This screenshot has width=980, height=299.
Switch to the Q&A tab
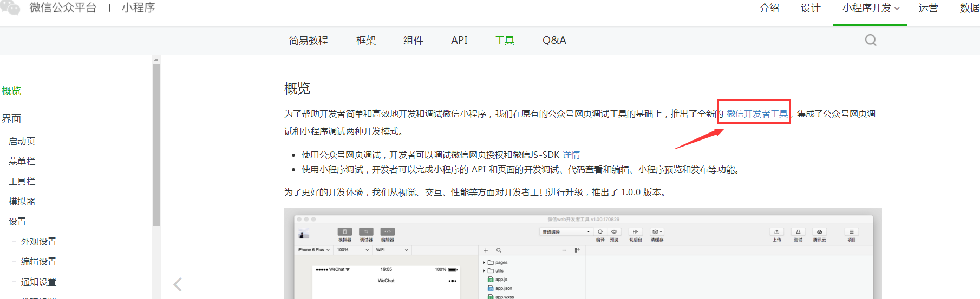pyautogui.click(x=554, y=41)
